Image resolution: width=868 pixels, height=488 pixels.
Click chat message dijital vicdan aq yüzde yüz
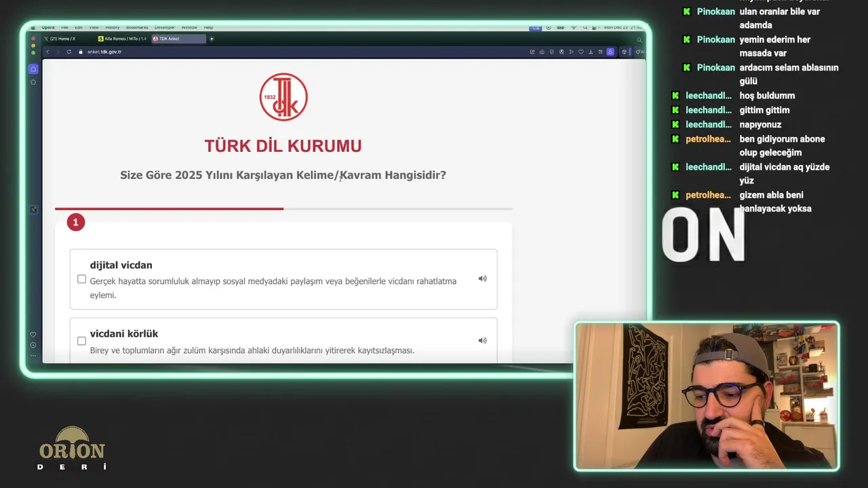785,174
